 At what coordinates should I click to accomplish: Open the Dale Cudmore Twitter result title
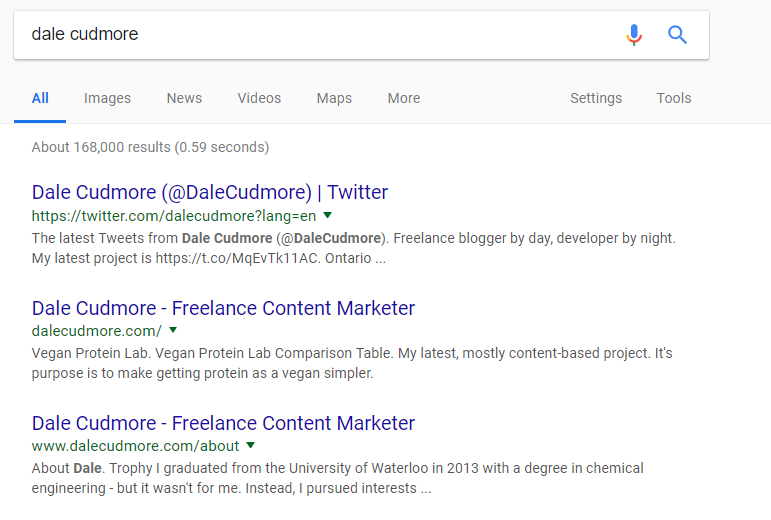pyautogui.click(x=210, y=192)
